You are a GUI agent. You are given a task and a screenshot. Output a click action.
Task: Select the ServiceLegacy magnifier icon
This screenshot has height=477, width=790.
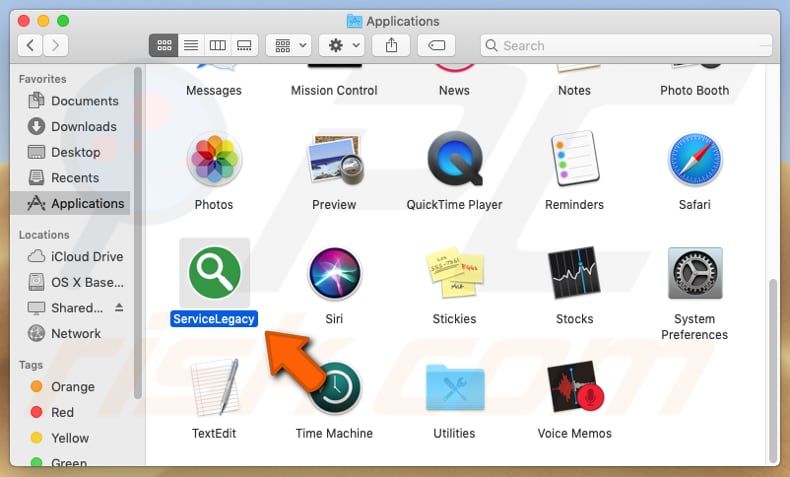point(214,272)
